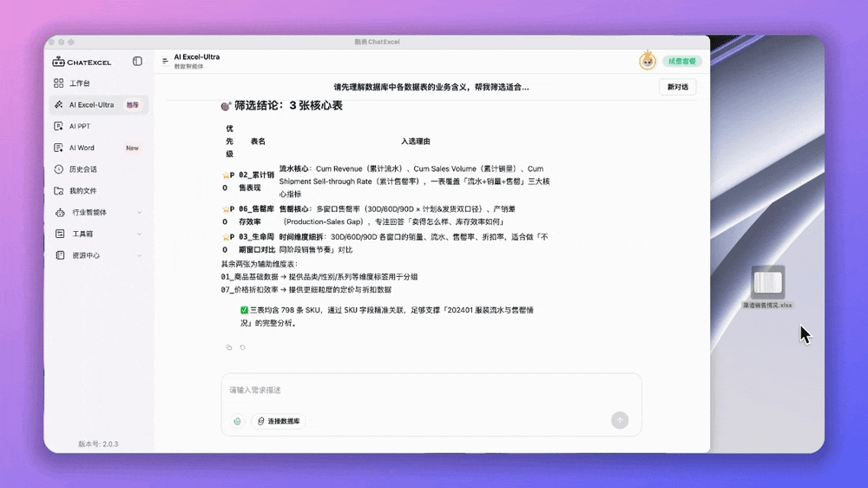Viewport: 868px width, 488px height.
Task: Start a 新对话 new conversation
Action: click(x=678, y=87)
